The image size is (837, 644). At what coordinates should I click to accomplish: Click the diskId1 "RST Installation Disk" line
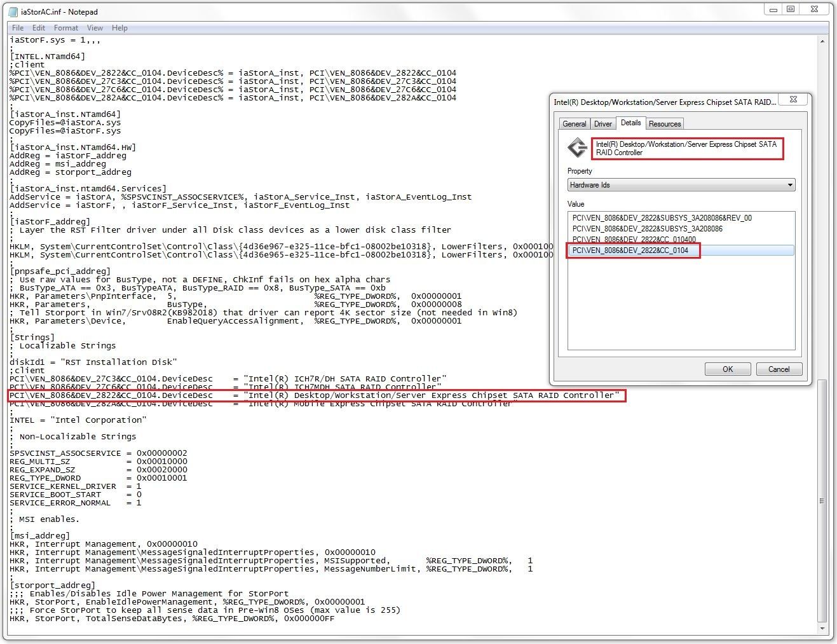(x=93, y=362)
